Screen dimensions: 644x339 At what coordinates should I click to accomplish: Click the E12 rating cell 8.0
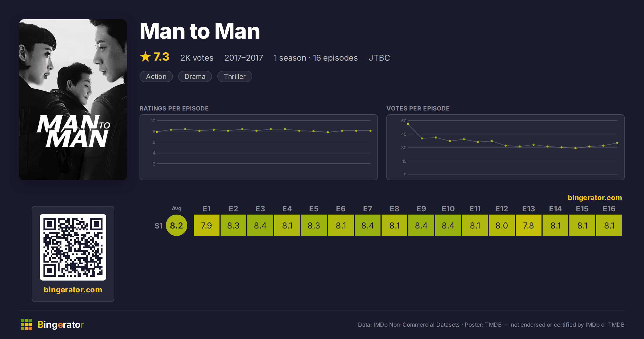pyautogui.click(x=502, y=225)
